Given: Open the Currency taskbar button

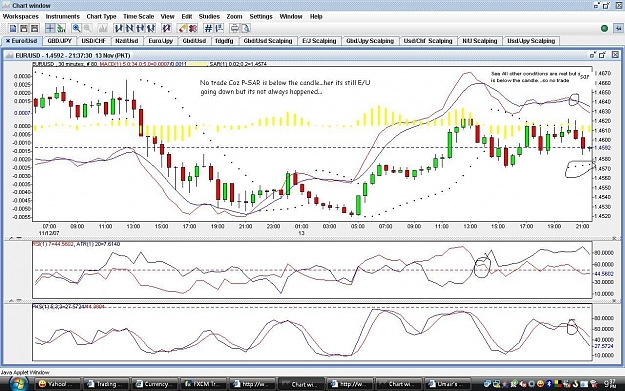Looking at the screenshot, I should tap(155, 384).
